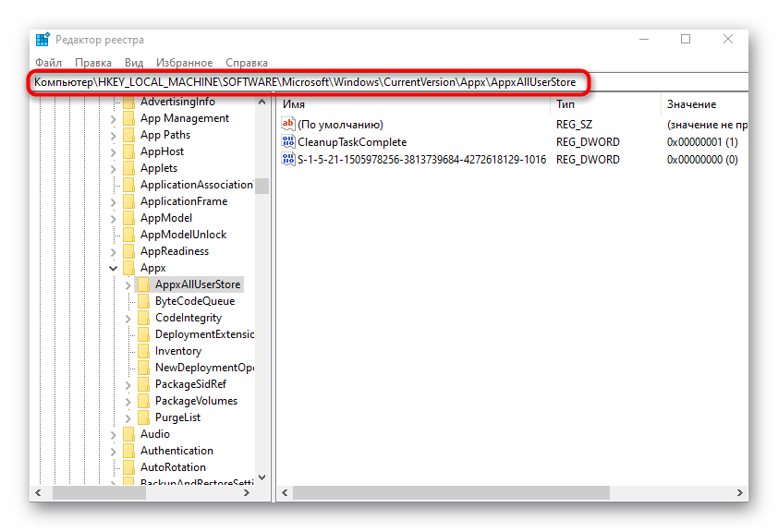778x532 pixels.
Task: Expand the App Paths key
Action: click(113, 136)
